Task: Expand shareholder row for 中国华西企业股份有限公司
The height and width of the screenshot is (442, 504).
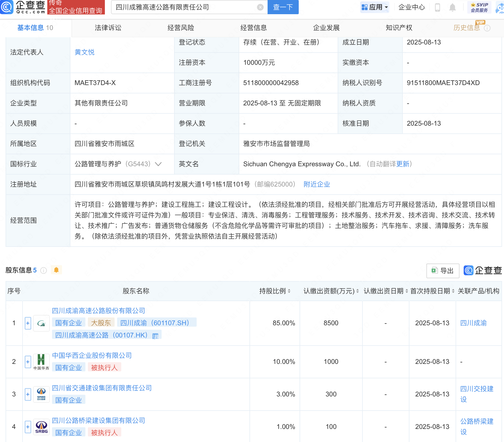Action: tap(28, 362)
